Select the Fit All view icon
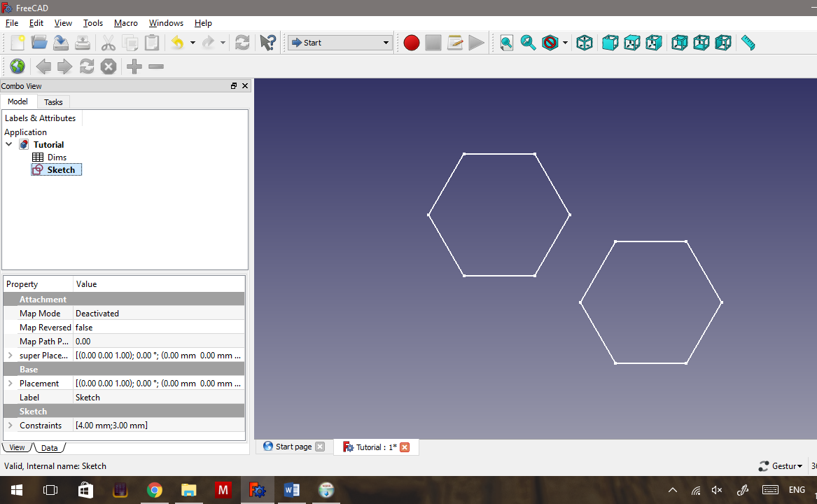The height and width of the screenshot is (504, 817). [506, 43]
